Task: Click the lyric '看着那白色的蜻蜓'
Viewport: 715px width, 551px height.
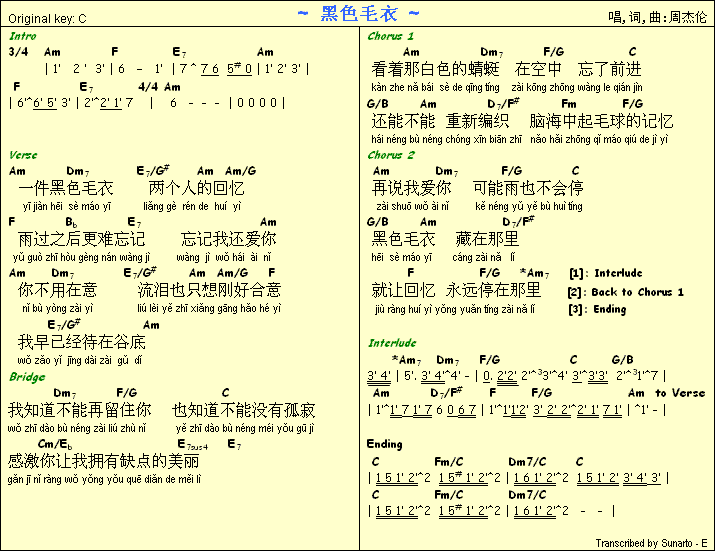Action: pos(435,69)
